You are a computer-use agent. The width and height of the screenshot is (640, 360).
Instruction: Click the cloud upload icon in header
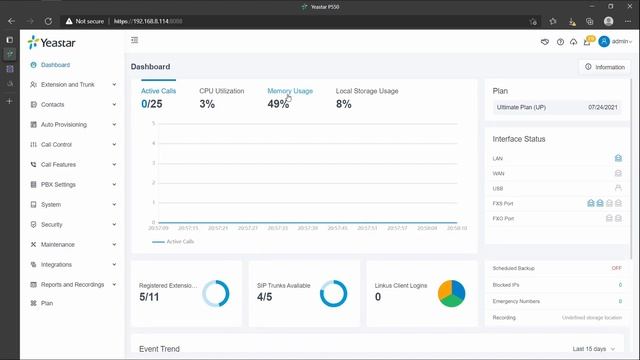coord(573,42)
